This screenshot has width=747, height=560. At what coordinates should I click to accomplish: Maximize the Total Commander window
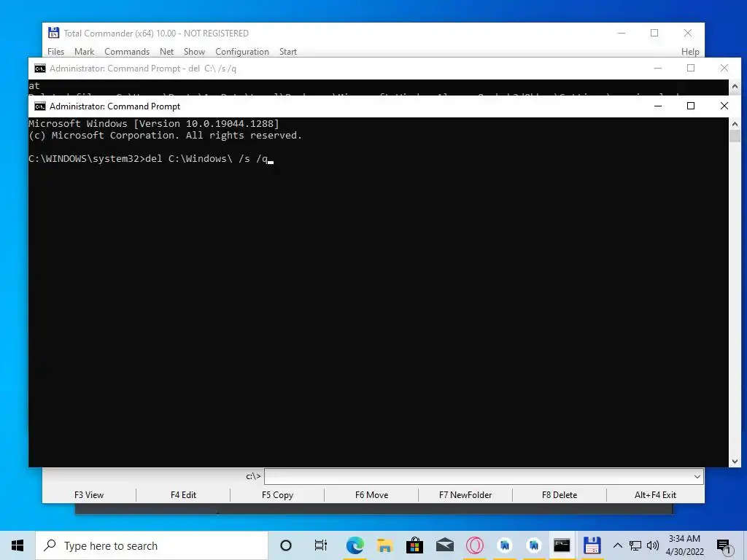pyautogui.click(x=654, y=33)
